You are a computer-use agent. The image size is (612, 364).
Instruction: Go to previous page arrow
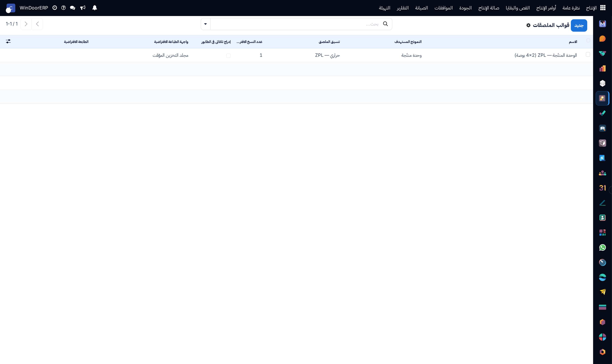tap(37, 24)
